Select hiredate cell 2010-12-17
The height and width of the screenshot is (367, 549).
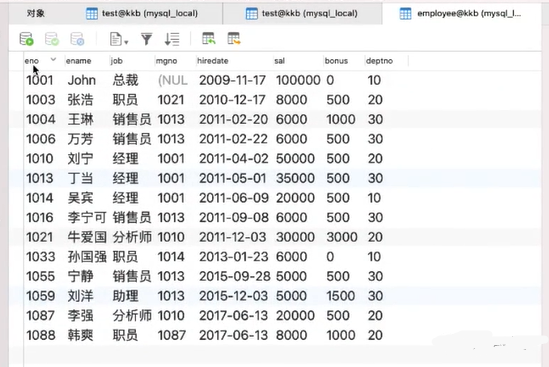[x=232, y=100]
